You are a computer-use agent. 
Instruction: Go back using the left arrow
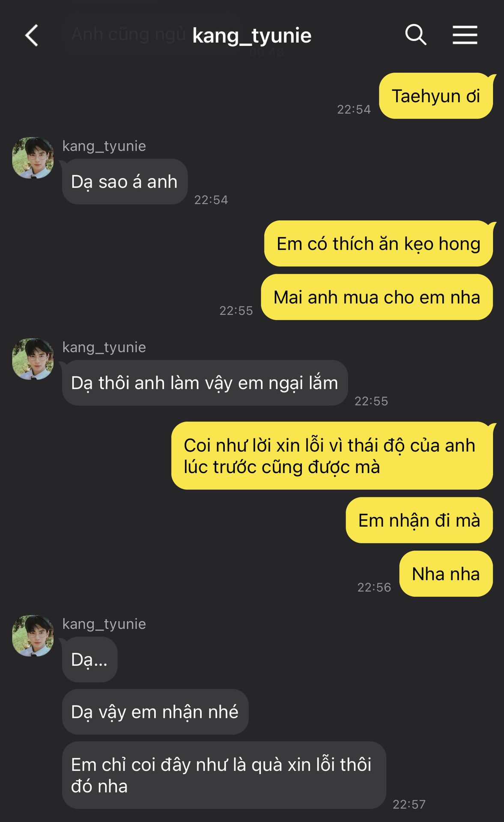tap(32, 35)
